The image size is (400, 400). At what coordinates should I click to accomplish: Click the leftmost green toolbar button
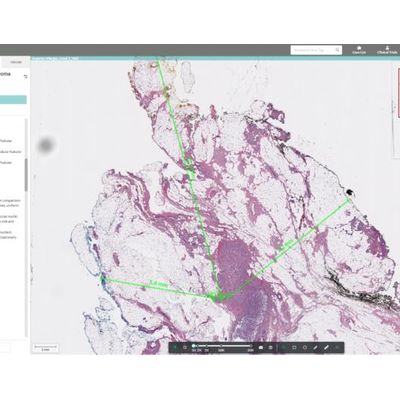(174, 347)
